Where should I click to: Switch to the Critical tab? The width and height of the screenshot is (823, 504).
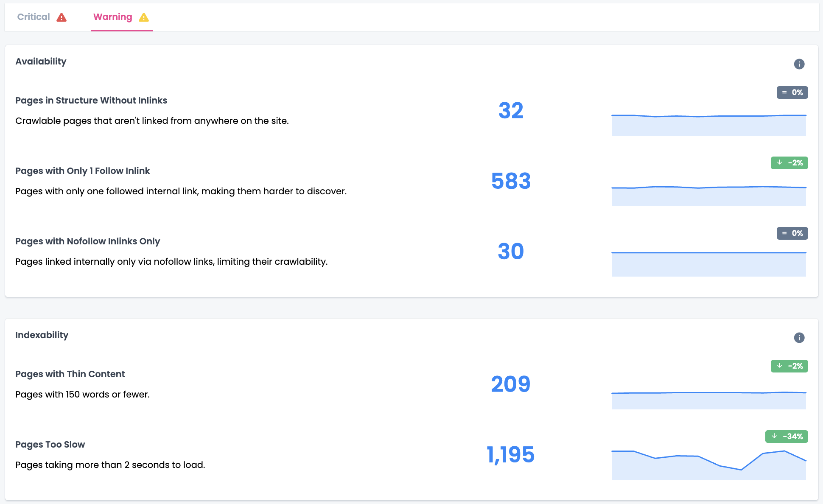pos(33,17)
